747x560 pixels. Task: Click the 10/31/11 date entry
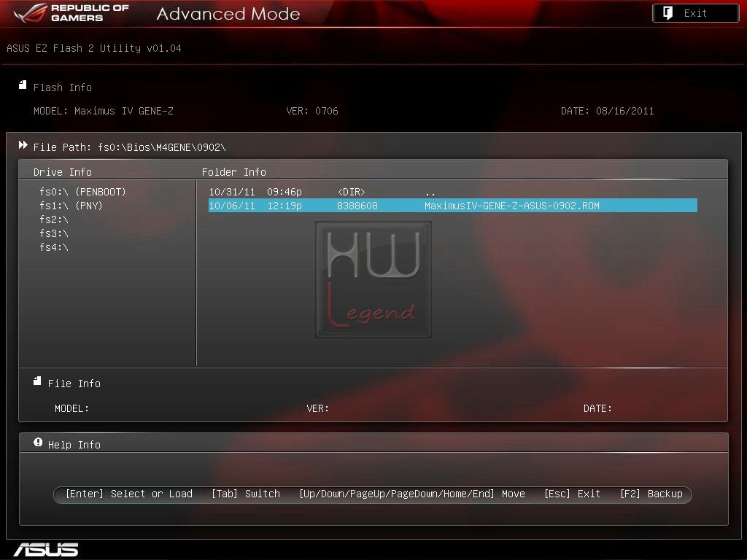pos(232,192)
